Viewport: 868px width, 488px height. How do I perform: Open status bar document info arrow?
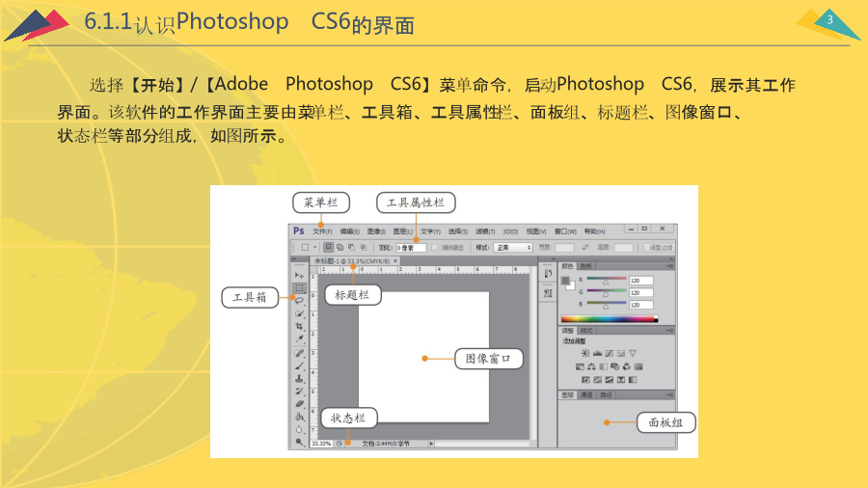[x=431, y=444]
